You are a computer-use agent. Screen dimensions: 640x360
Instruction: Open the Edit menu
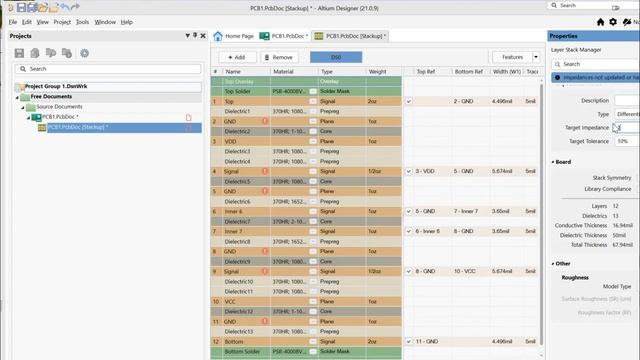27,22
